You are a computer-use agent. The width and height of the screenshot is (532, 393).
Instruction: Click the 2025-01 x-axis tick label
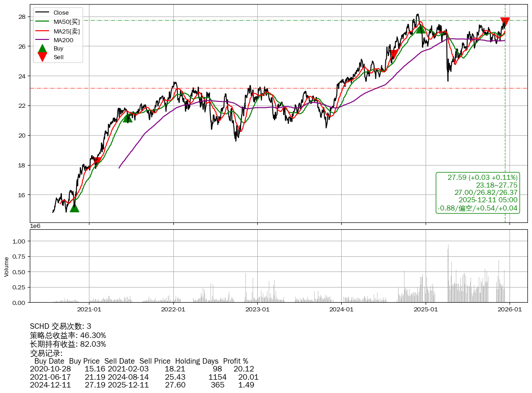pyautogui.click(x=426, y=309)
